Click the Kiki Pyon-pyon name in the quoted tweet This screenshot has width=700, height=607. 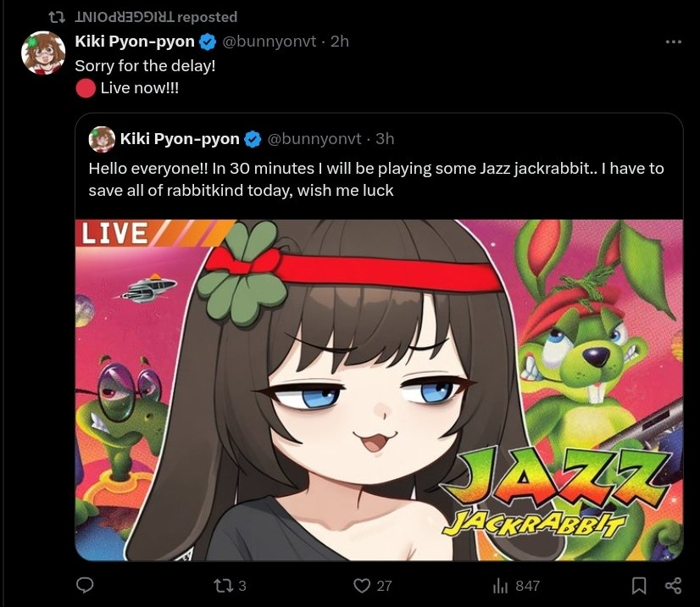point(180,139)
